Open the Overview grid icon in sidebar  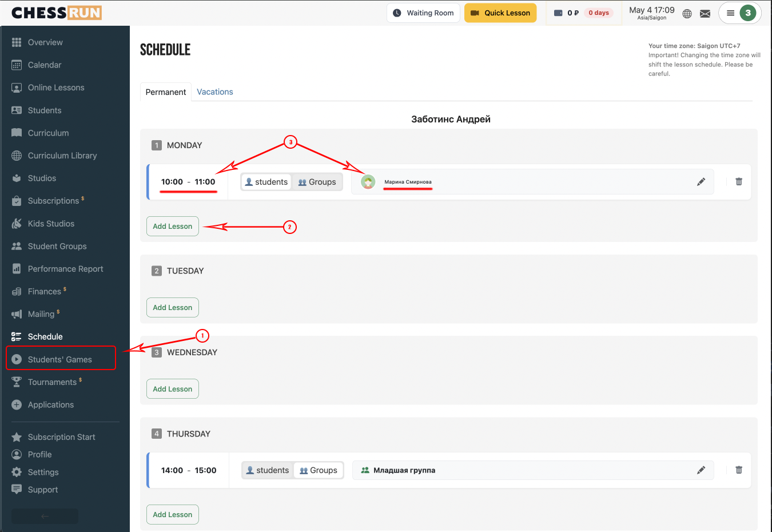(x=17, y=42)
